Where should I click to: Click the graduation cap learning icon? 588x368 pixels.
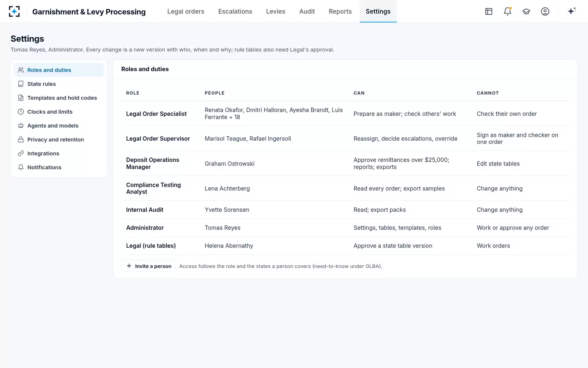(x=526, y=11)
